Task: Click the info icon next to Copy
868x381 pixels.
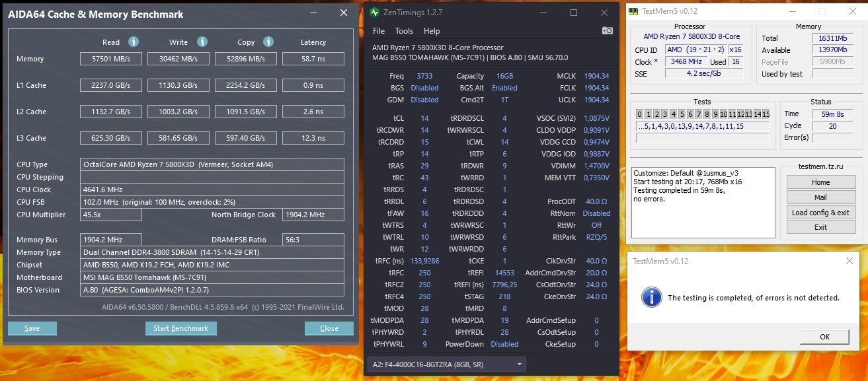Action: point(268,42)
